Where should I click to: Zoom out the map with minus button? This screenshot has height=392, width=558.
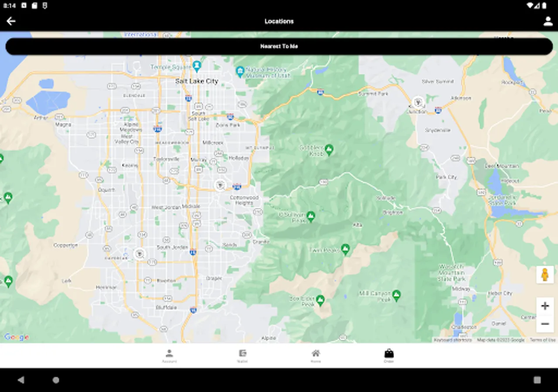pyautogui.click(x=545, y=324)
